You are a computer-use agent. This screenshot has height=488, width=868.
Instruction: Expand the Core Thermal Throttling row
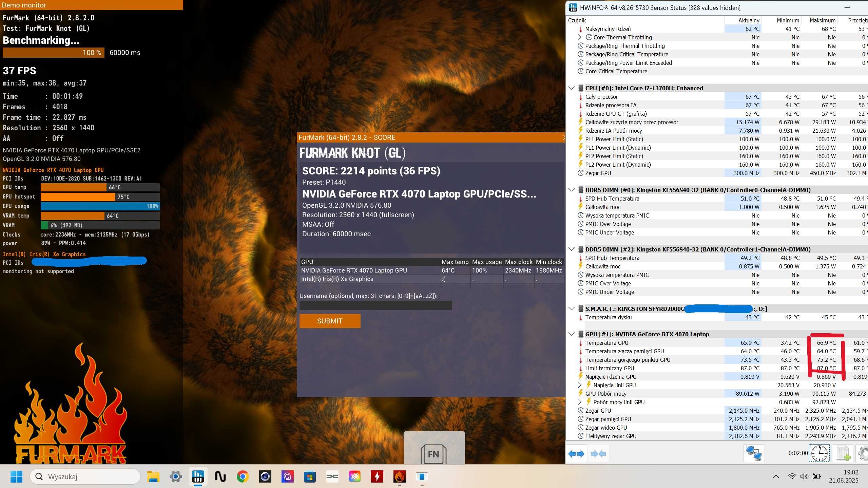[x=580, y=37]
